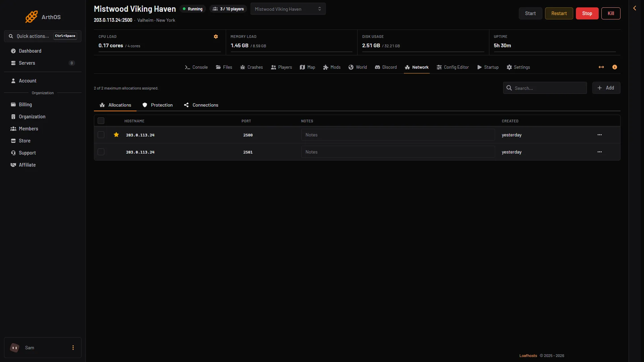Check the box for port 2500 row

point(101,135)
